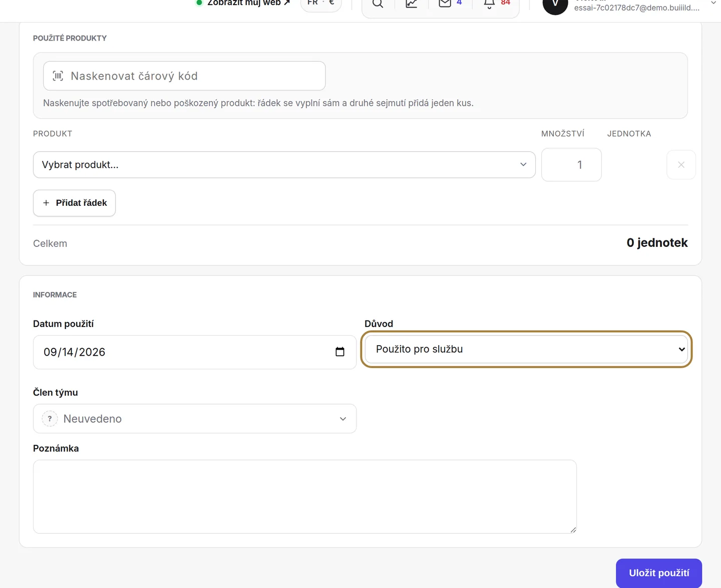Image resolution: width=721 pixels, height=588 pixels.
Task: Click the JEDNOTKA column header
Action: click(x=629, y=134)
